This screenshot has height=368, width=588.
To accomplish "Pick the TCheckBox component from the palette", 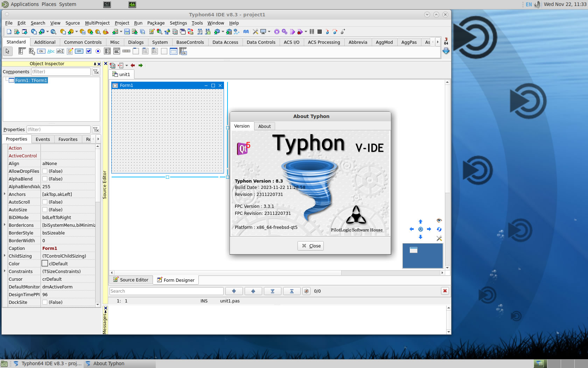I will pos(89,51).
